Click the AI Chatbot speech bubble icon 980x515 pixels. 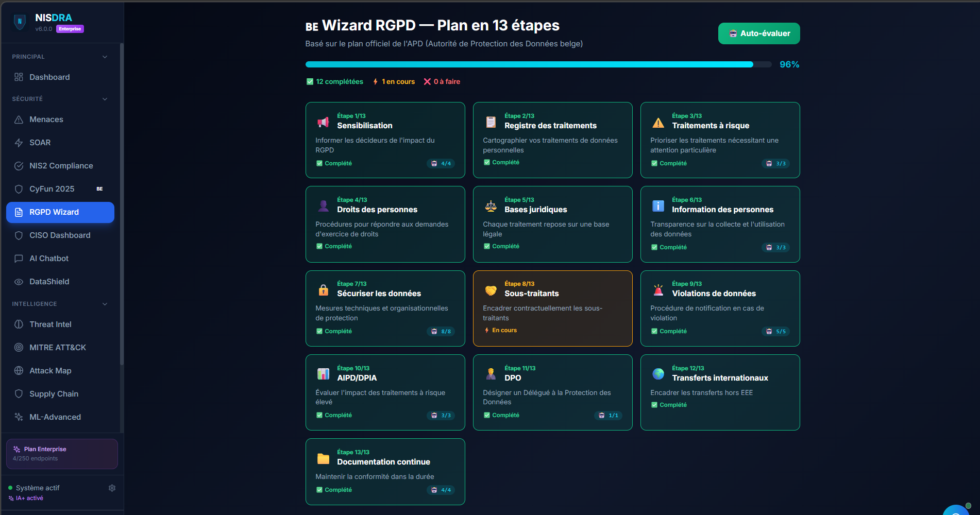19,259
